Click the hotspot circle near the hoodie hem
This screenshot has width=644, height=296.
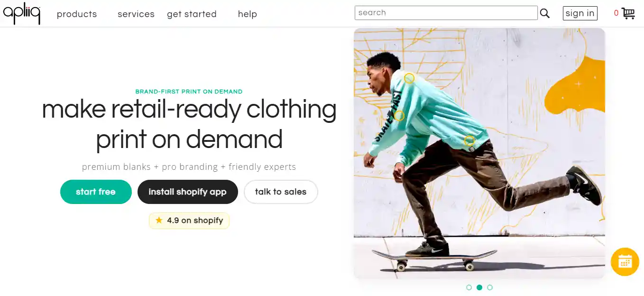click(469, 140)
